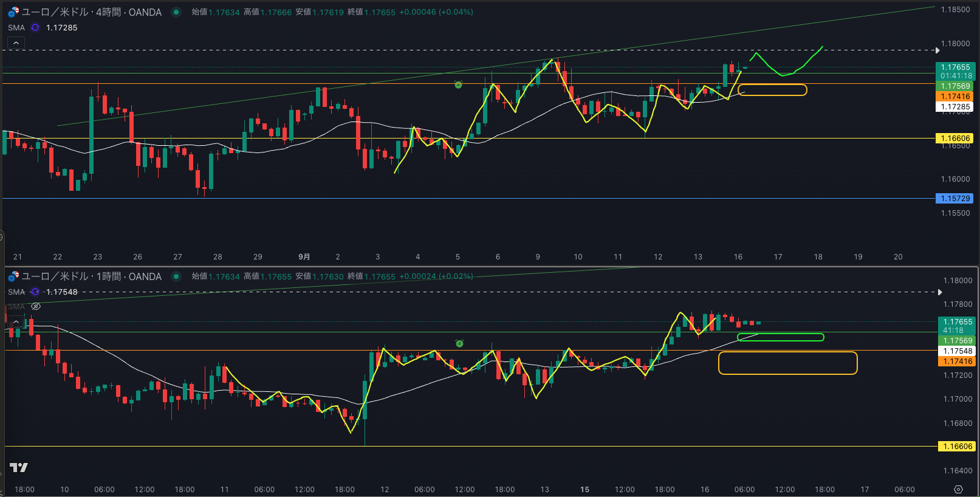980x497 pixels.
Task: Click date label 20 on 4-hour time axis
Action: pos(898,257)
